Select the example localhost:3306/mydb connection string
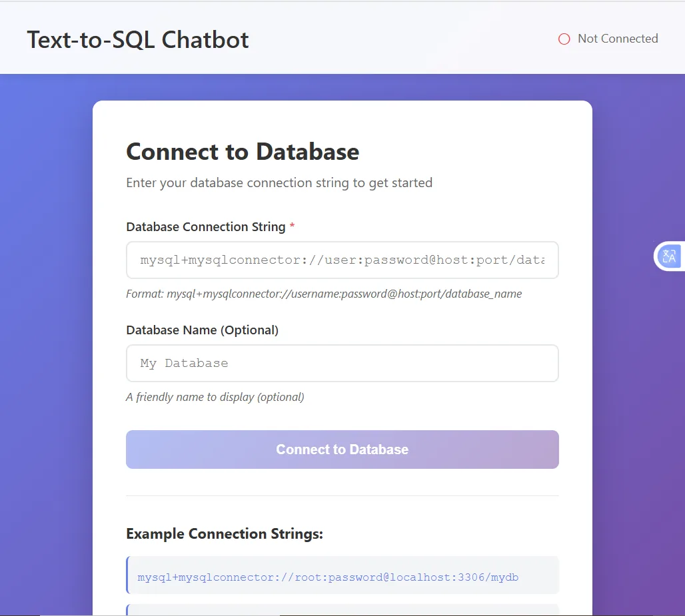 click(342, 575)
